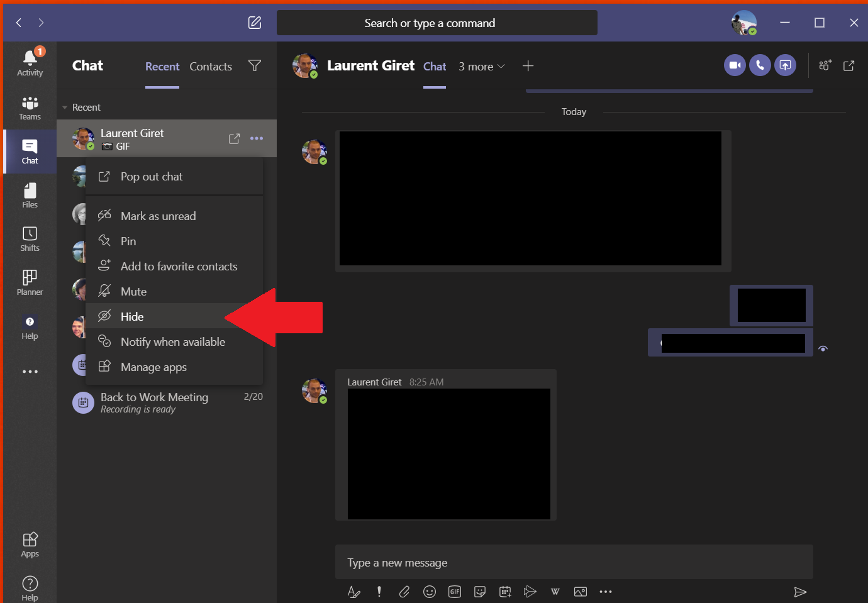Navigate back with the left arrow
This screenshot has width=868, height=603.
point(19,23)
